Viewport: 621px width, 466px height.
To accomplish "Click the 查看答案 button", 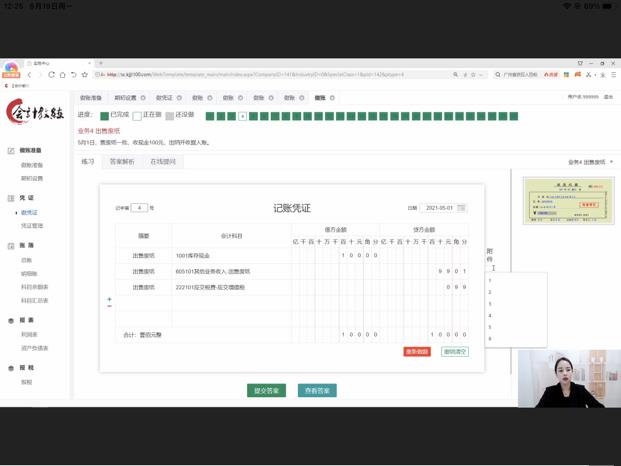I will (317, 391).
